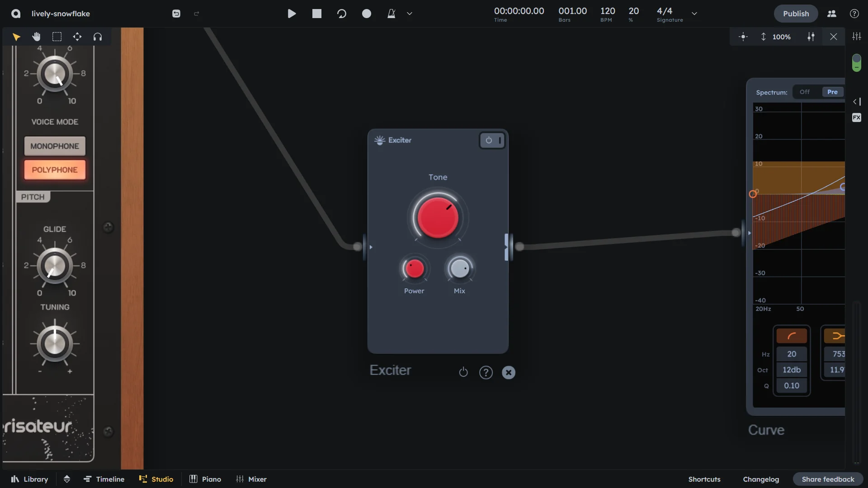The image size is (868, 488).
Task: Select the move tool in the studio toolbar
Action: coord(77,37)
